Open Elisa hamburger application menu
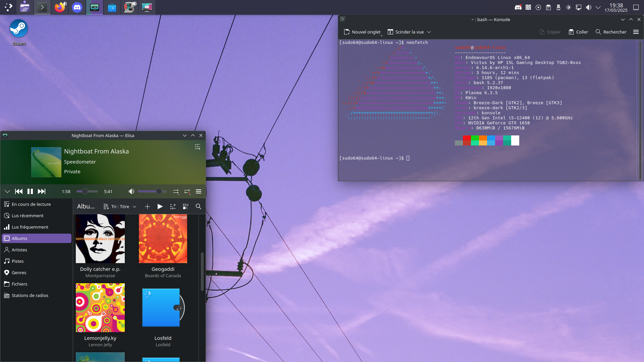Screen dimensions: 644x362 (199, 191)
